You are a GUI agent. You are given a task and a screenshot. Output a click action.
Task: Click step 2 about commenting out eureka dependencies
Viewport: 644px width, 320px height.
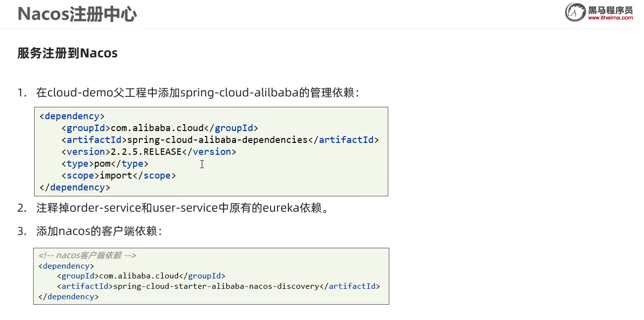pyautogui.click(x=173, y=208)
